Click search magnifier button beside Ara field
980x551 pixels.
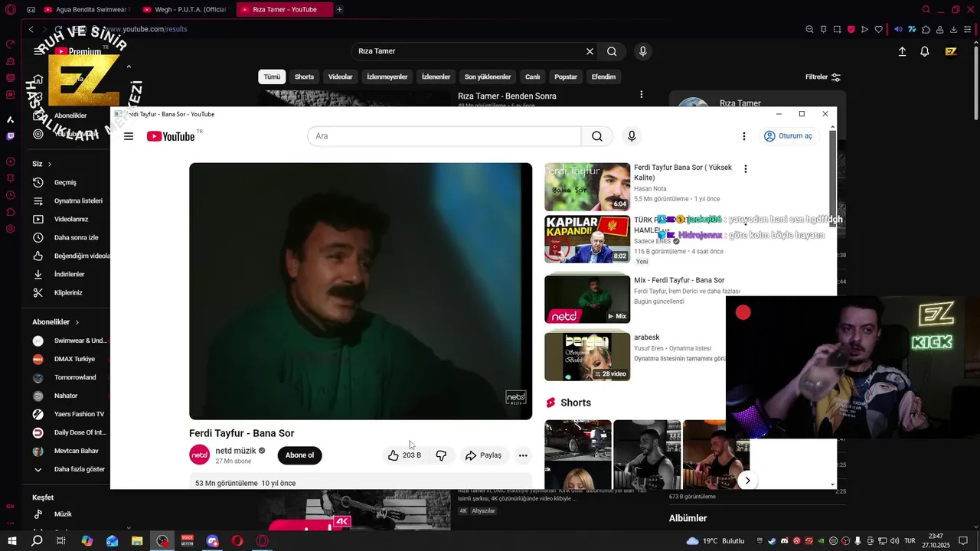pos(597,136)
